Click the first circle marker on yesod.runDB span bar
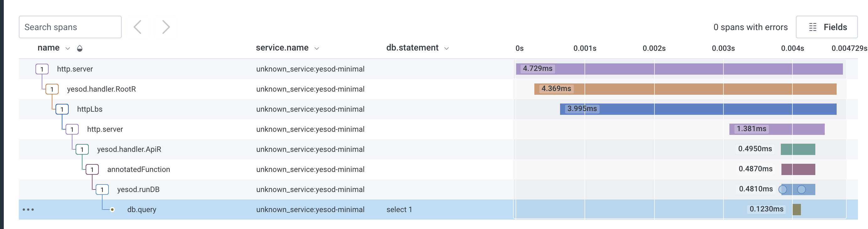The width and height of the screenshot is (868, 229). pyautogui.click(x=783, y=189)
